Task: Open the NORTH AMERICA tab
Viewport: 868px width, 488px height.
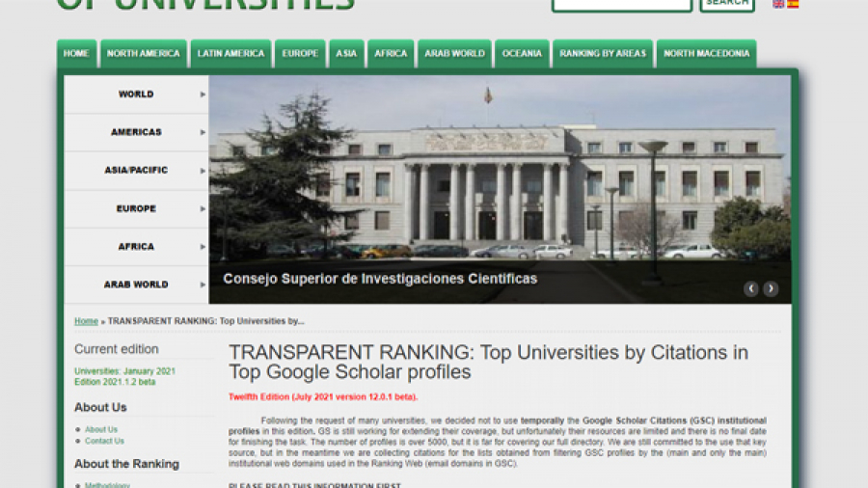Action: (144, 54)
